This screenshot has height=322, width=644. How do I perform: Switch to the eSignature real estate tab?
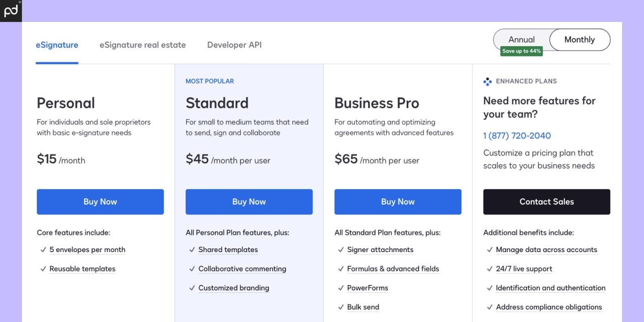pos(143,44)
